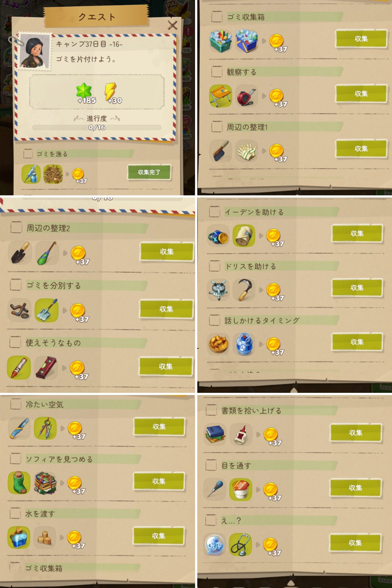
Task: Select the green broom item icon
Action: click(x=47, y=253)
